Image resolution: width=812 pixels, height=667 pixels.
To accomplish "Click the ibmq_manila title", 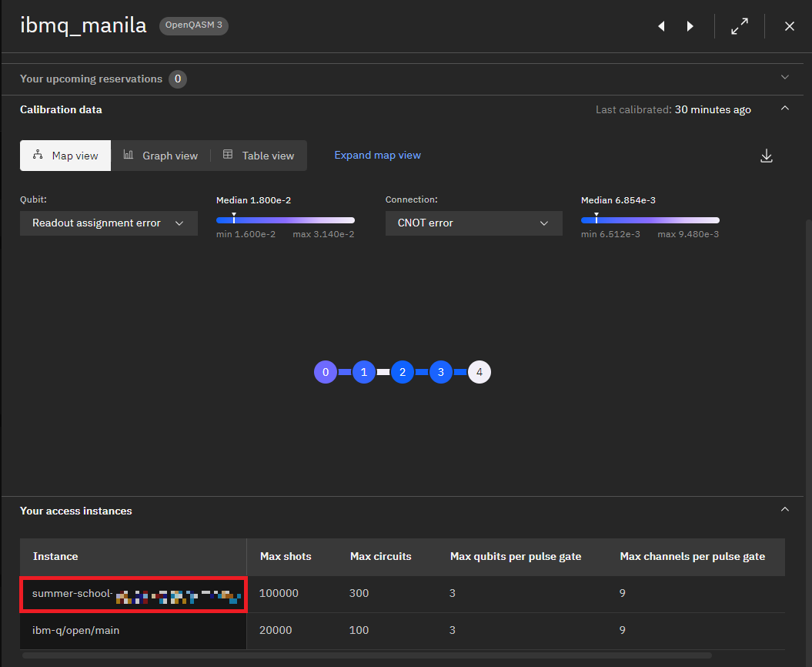I will coord(83,25).
